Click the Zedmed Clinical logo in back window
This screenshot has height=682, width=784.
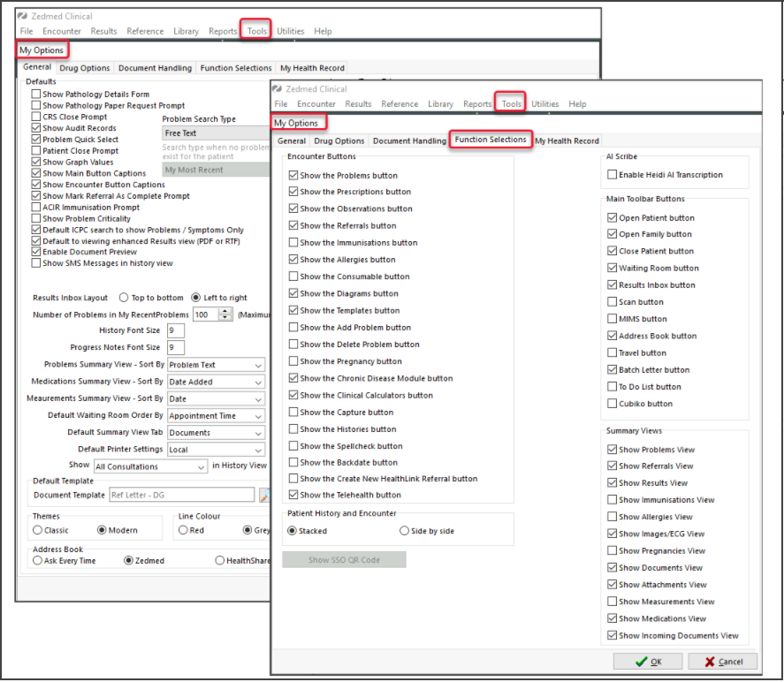[x=22, y=16]
